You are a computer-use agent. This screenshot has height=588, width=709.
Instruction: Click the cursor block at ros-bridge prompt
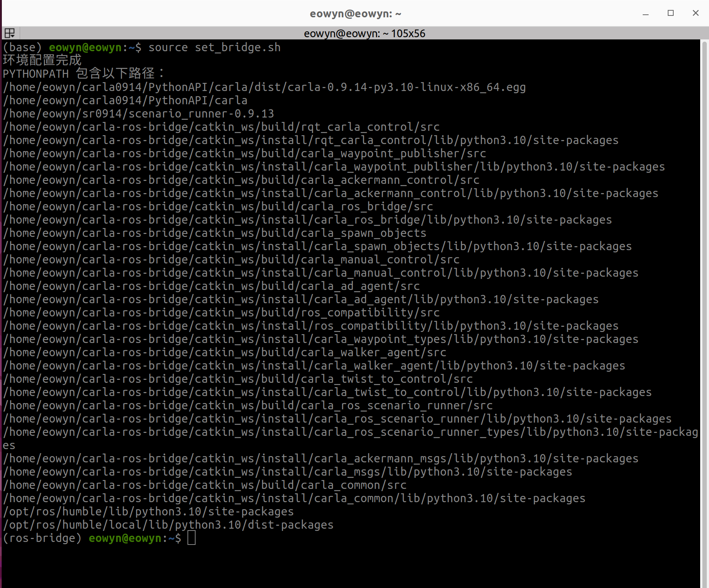point(192,538)
